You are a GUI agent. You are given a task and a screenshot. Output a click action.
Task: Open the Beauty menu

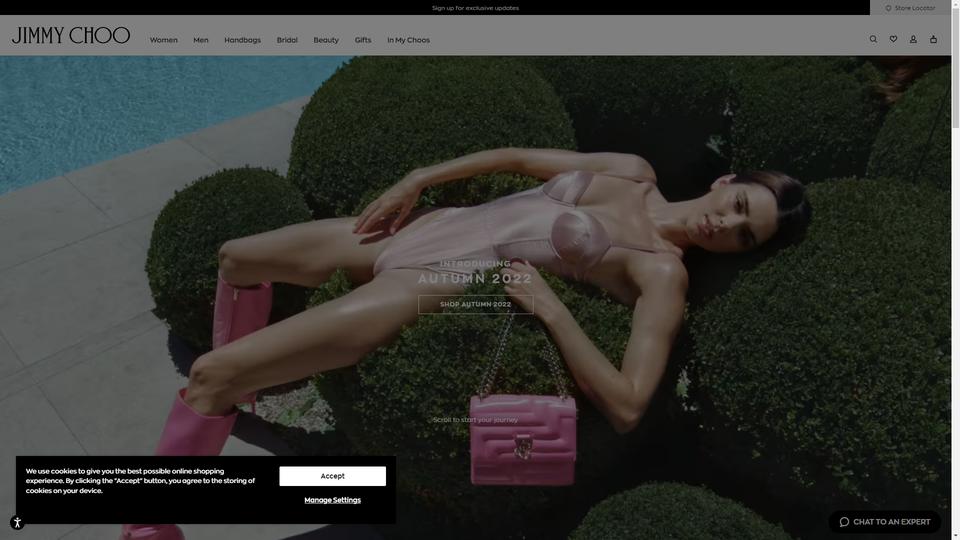pyautogui.click(x=326, y=40)
